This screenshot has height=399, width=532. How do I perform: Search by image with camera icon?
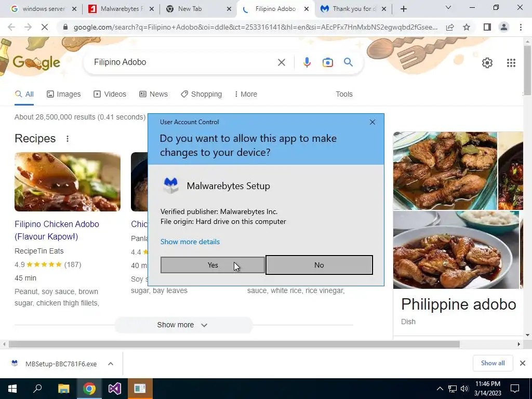[327, 62]
